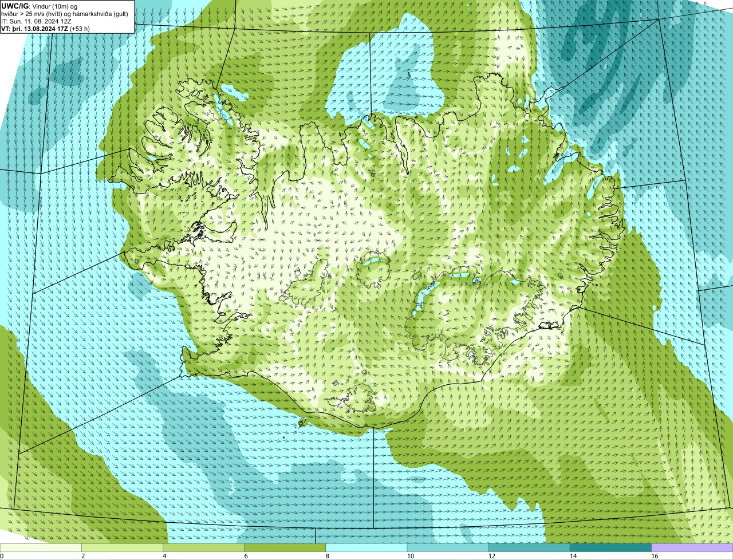Click the scale label '16'
733x560 pixels.
[x=654, y=556]
